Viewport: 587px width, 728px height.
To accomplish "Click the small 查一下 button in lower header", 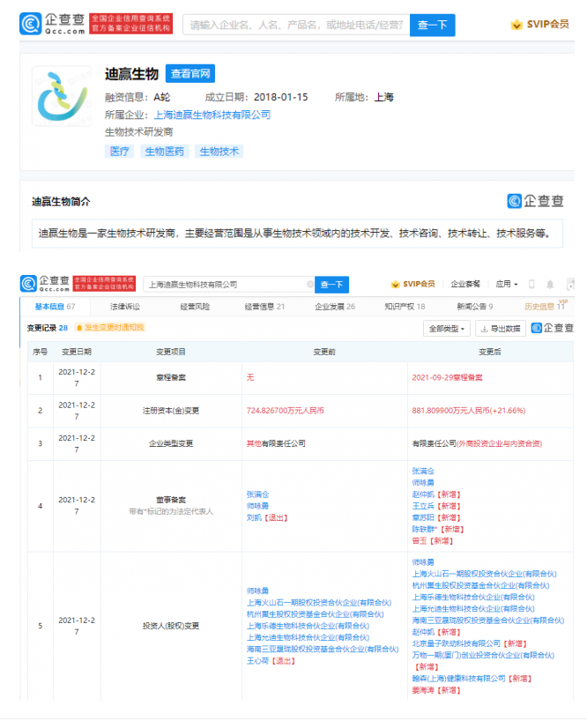I will [331, 285].
